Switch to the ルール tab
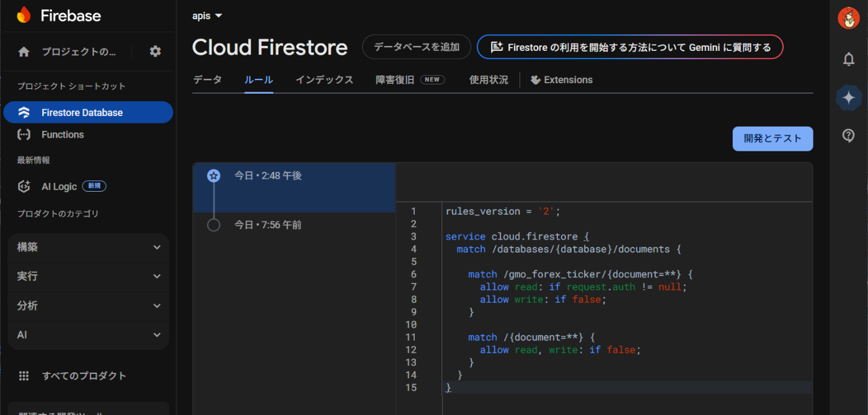The image size is (868, 415). 259,79
